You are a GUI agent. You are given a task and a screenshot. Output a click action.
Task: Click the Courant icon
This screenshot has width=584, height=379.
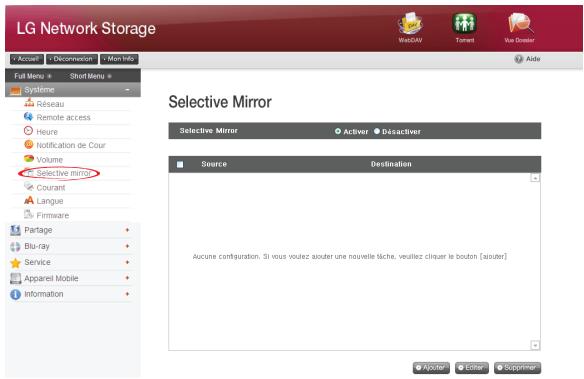point(29,187)
